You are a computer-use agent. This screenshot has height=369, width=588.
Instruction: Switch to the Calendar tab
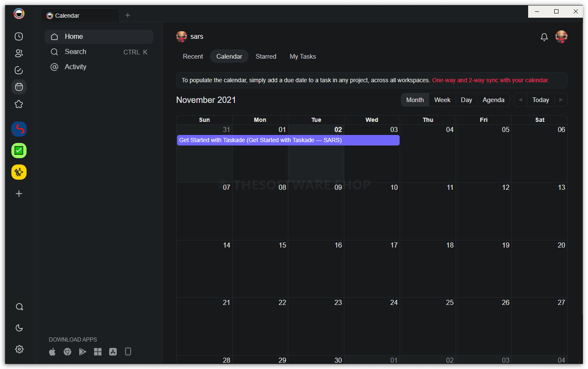[229, 57]
